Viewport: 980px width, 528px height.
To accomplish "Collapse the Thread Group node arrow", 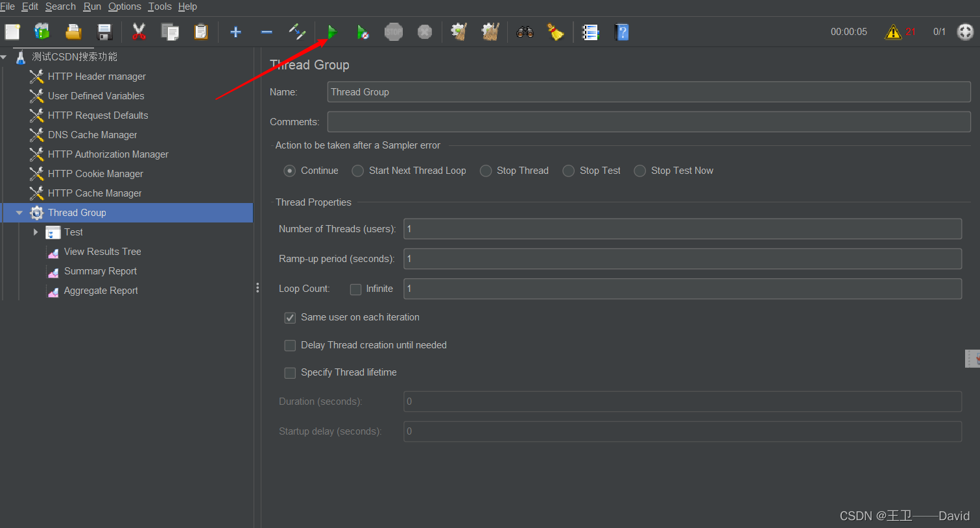I will click(19, 213).
